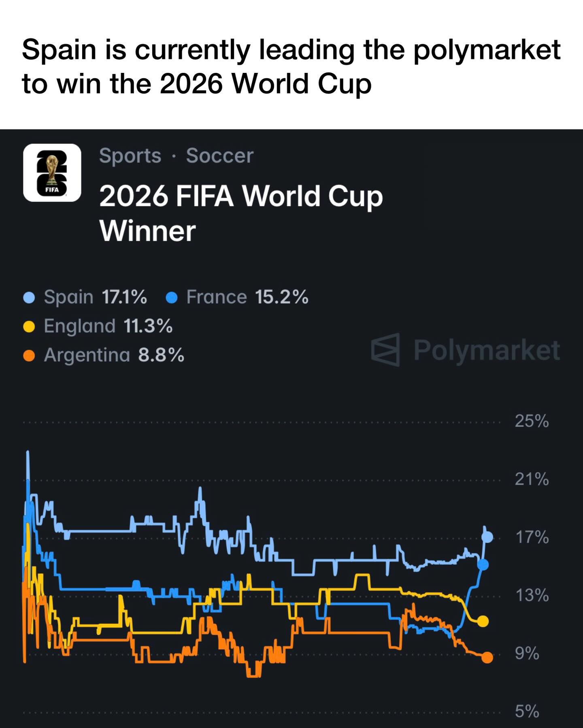Click the 2026 FIFA World Cup Winner title
Image resolution: width=583 pixels, height=728 pixels.
(x=240, y=213)
